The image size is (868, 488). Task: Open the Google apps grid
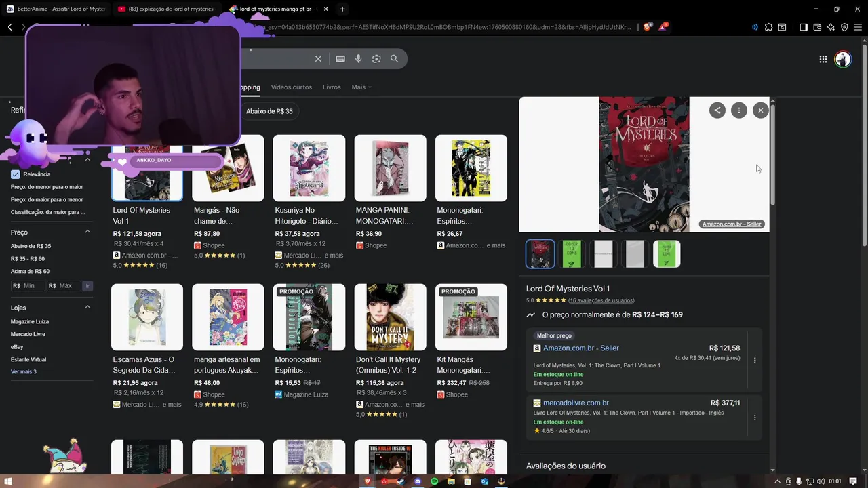(x=823, y=59)
